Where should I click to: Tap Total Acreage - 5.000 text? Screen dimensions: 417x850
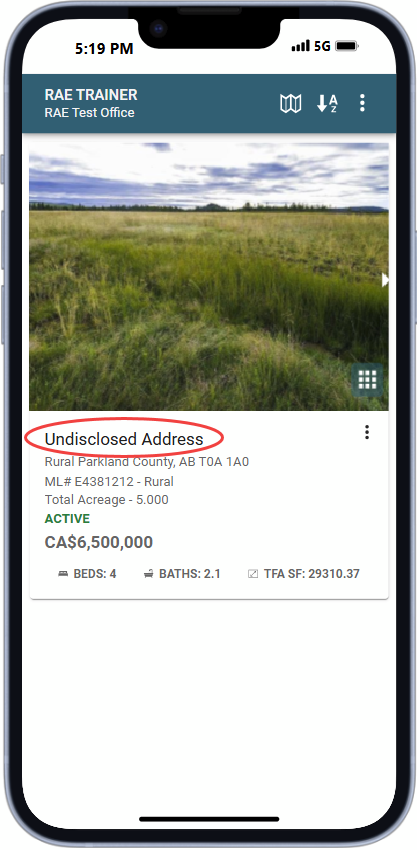pyautogui.click(x=106, y=500)
